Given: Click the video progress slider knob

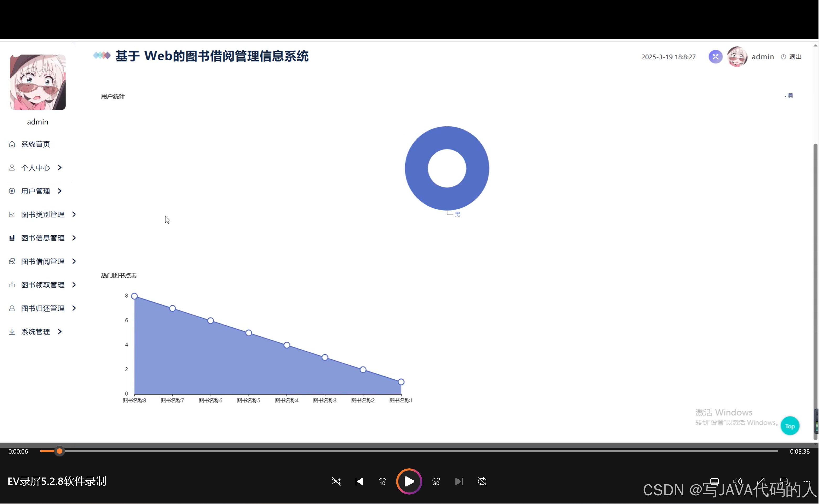Looking at the screenshot, I should [x=59, y=451].
